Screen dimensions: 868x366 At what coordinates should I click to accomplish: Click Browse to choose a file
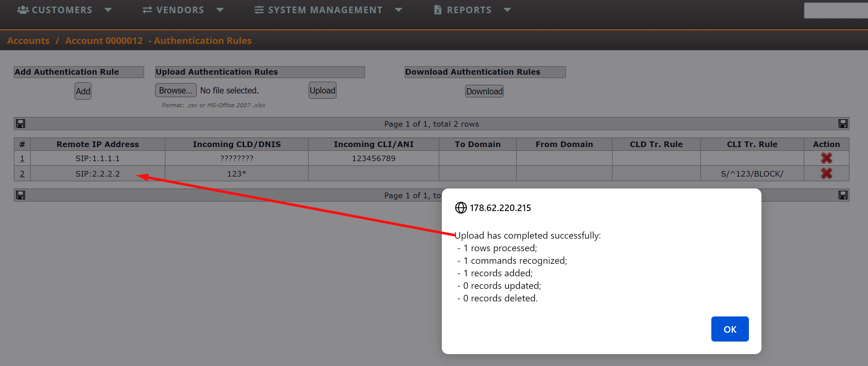[x=175, y=90]
